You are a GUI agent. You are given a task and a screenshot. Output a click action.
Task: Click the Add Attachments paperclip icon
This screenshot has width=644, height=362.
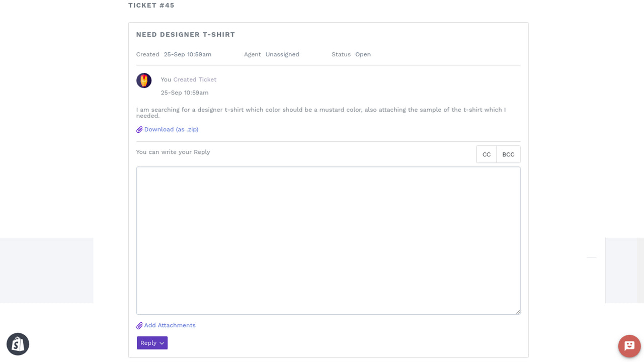pyautogui.click(x=139, y=325)
